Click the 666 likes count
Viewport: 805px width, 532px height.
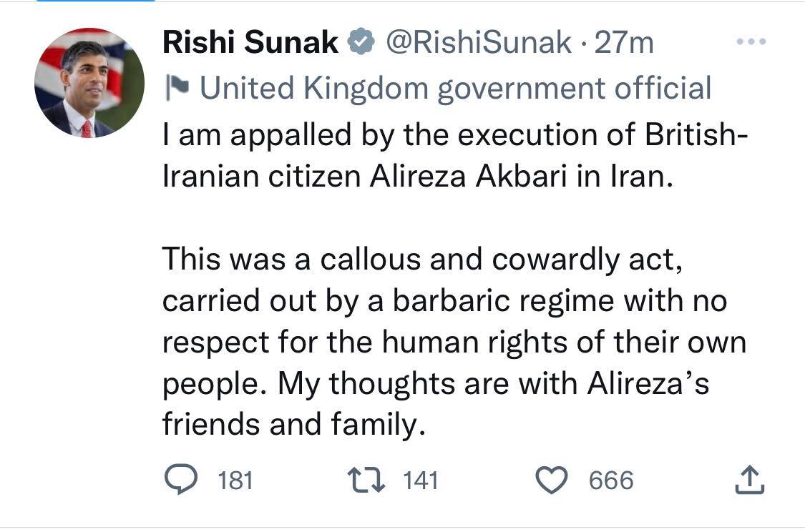click(x=611, y=481)
